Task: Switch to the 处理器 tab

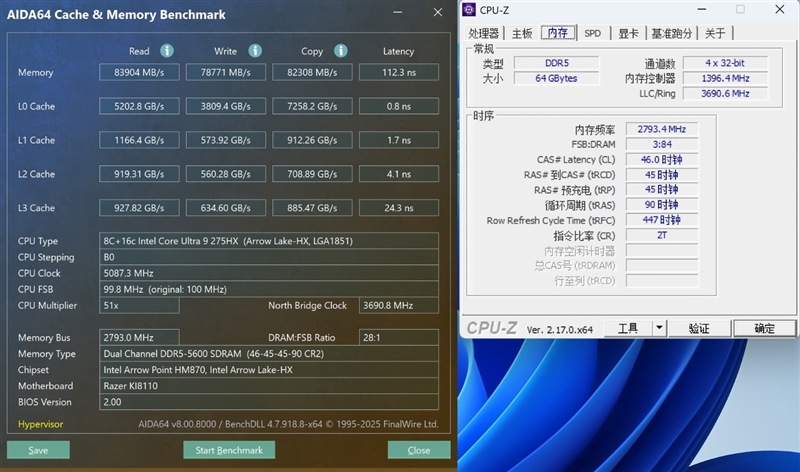Action: [x=483, y=33]
